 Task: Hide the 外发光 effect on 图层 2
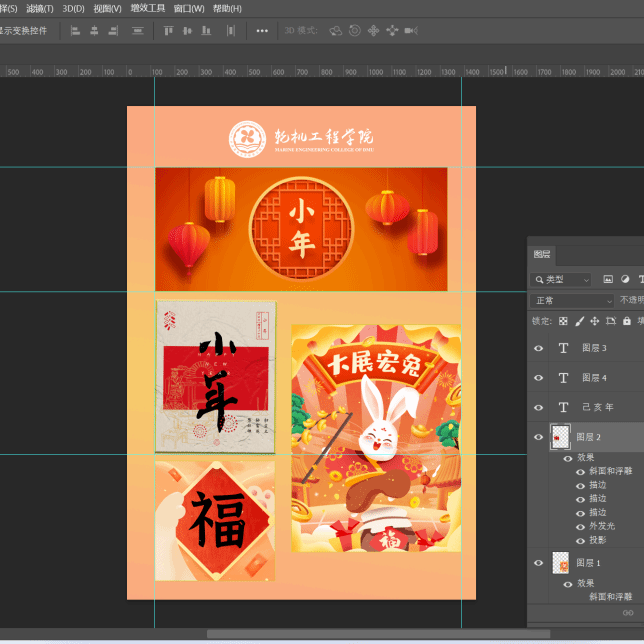581,525
